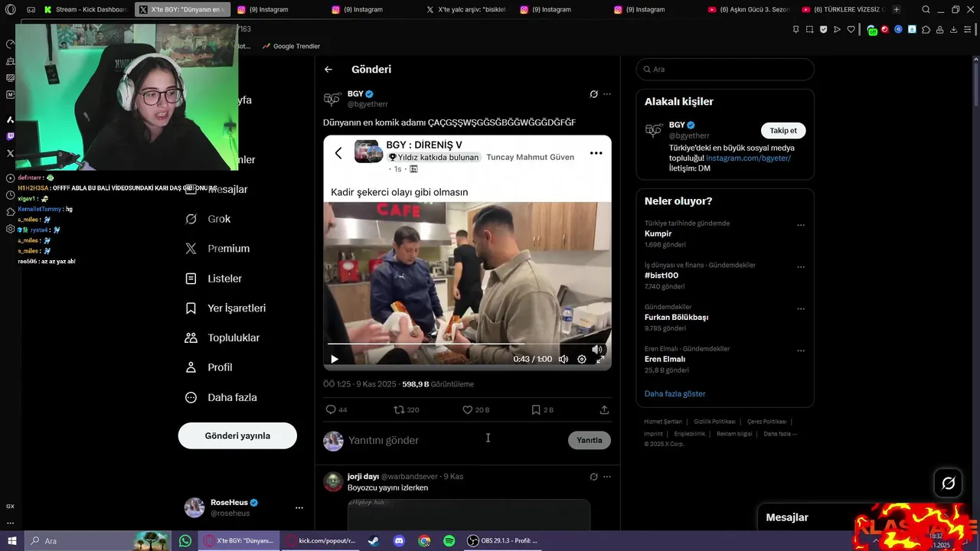The width and height of the screenshot is (980, 551).
Task: Click the X search field Ara
Action: coord(725,70)
